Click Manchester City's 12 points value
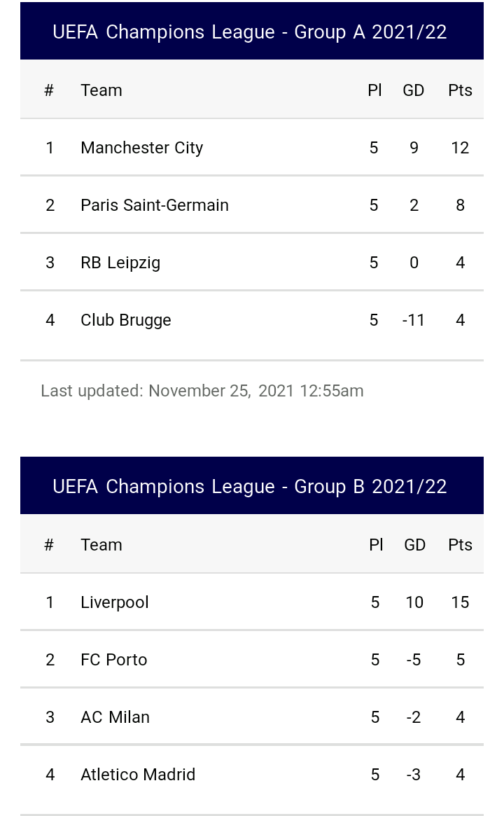 [x=460, y=148]
